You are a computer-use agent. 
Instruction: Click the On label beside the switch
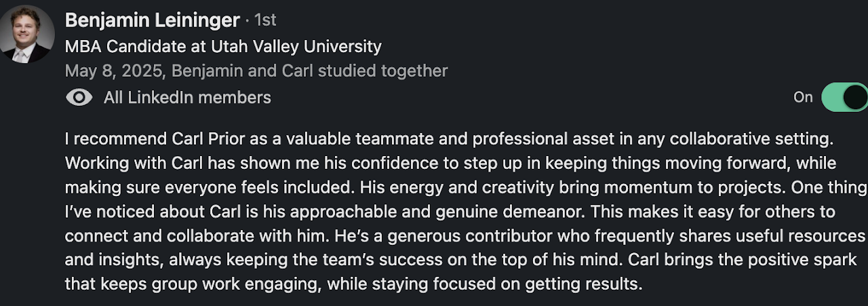(x=803, y=98)
